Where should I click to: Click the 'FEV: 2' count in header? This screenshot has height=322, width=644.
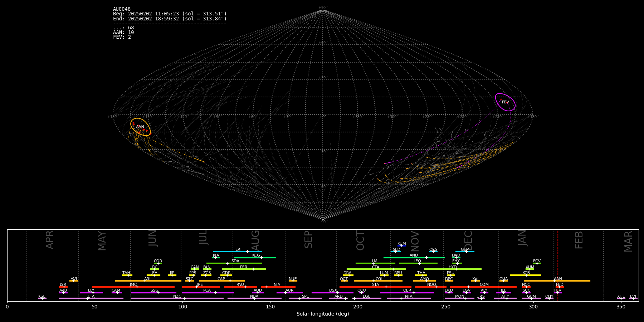tap(122, 37)
